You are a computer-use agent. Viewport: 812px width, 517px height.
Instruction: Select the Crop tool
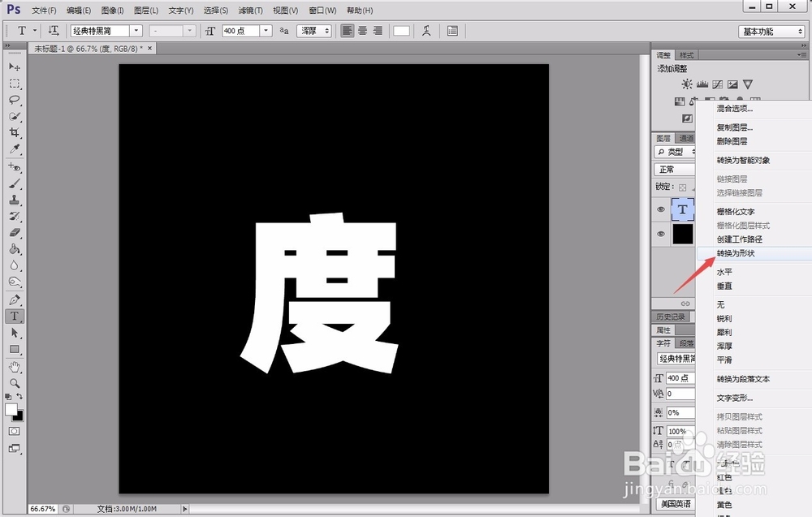point(15,132)
